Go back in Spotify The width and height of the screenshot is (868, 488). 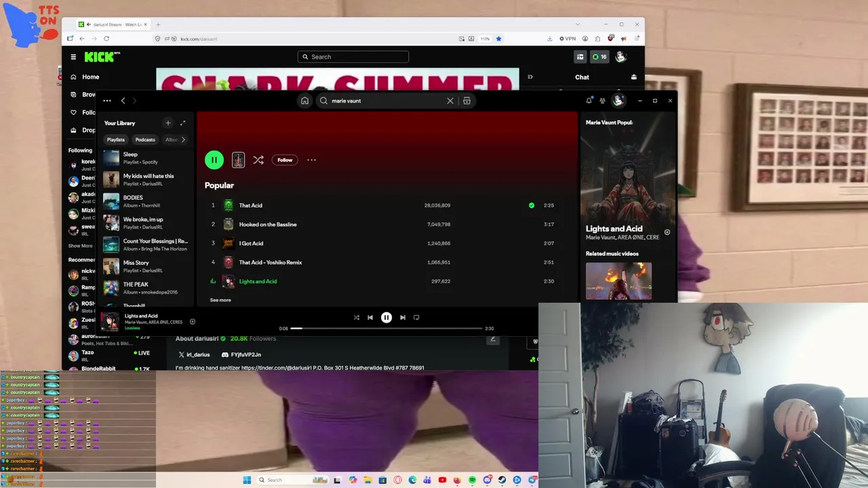(x=123, y=101)
